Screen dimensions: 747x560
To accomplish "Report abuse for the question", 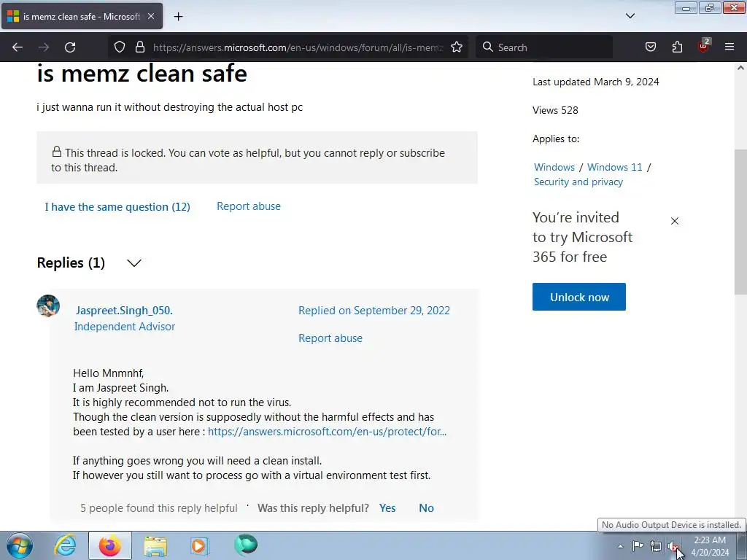I will pyautogui.click(x=249, y=206).
